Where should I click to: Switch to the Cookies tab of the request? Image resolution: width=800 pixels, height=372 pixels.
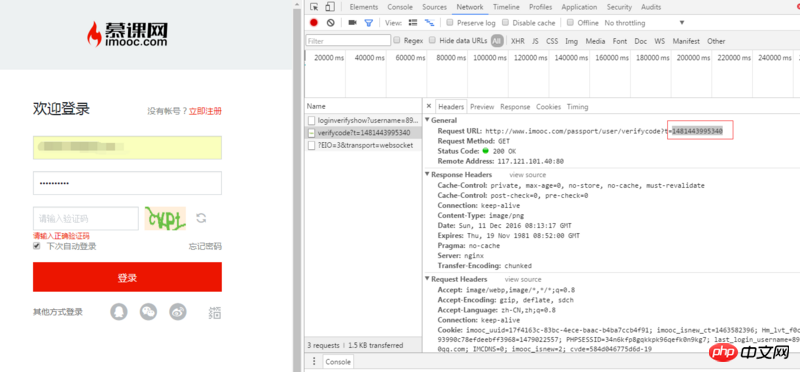(x=548, y=107)
